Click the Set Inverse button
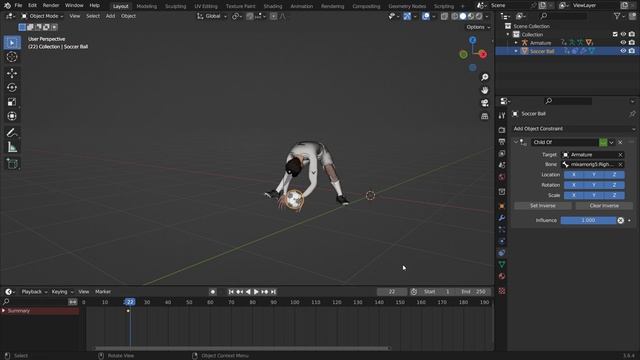The width and height of the screenshot is (640, 360). [543, 206]
